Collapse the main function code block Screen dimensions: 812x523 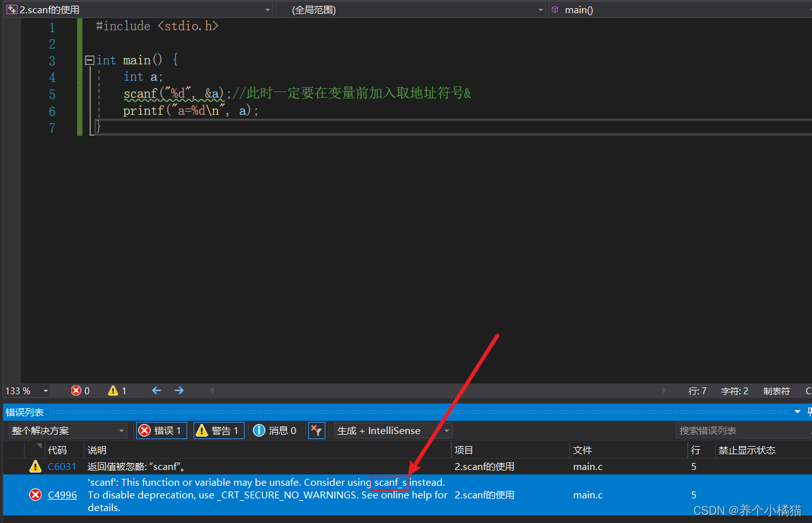[90, 61]
